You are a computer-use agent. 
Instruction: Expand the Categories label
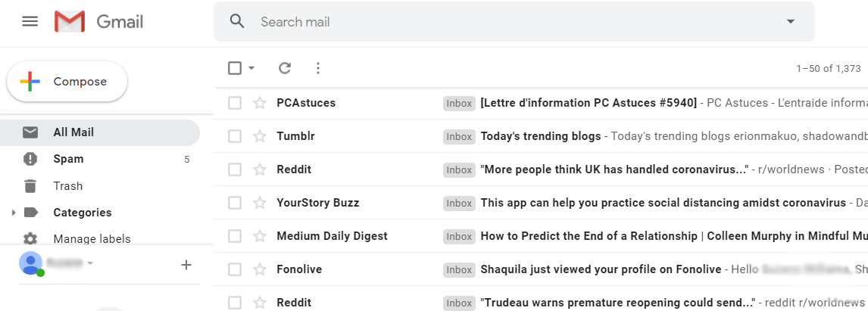[x=14, y=213]
